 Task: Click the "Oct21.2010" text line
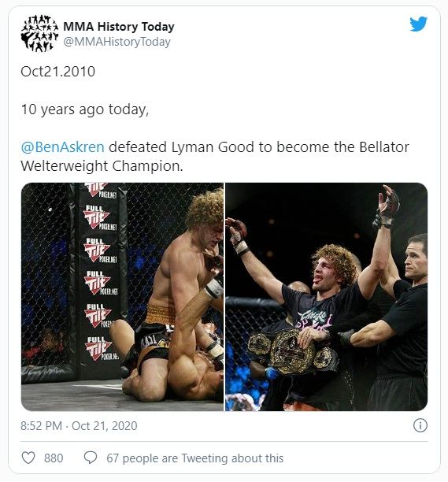coord(57,72)
